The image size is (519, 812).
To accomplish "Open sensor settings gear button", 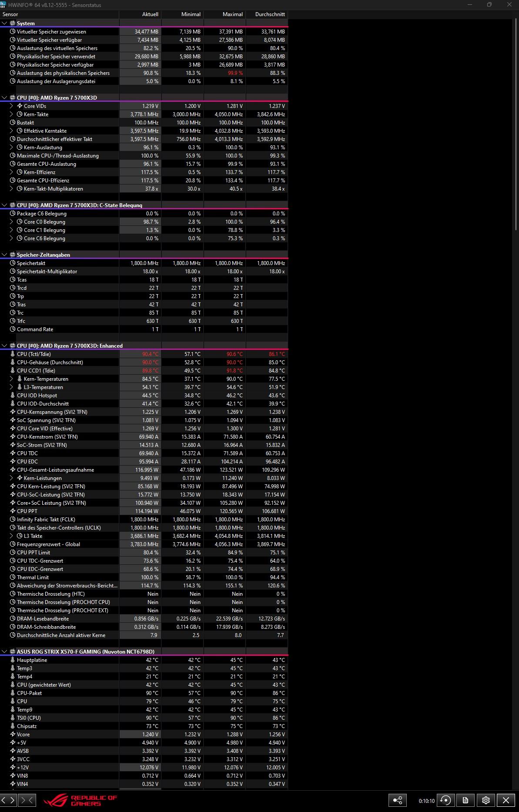I will (486, 800).
